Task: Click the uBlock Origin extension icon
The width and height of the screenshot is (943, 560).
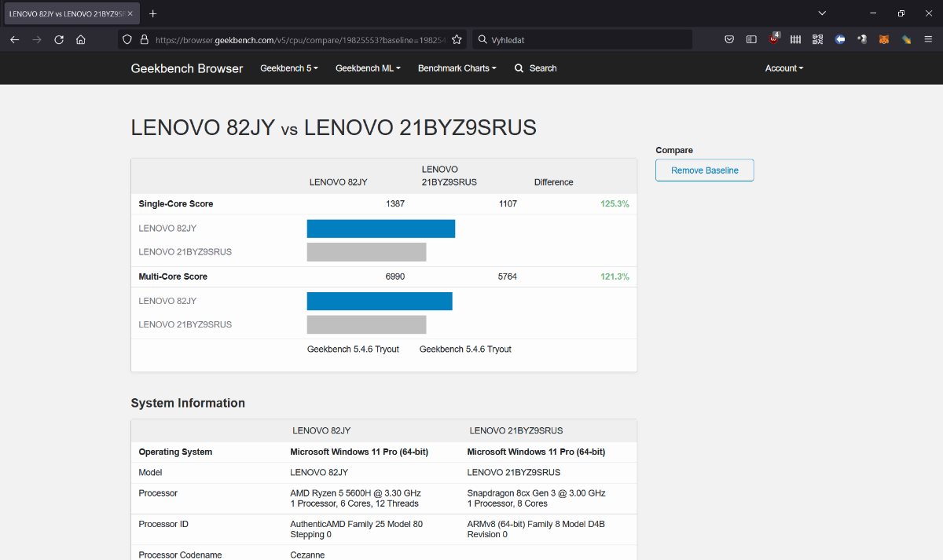Action: 774,39
